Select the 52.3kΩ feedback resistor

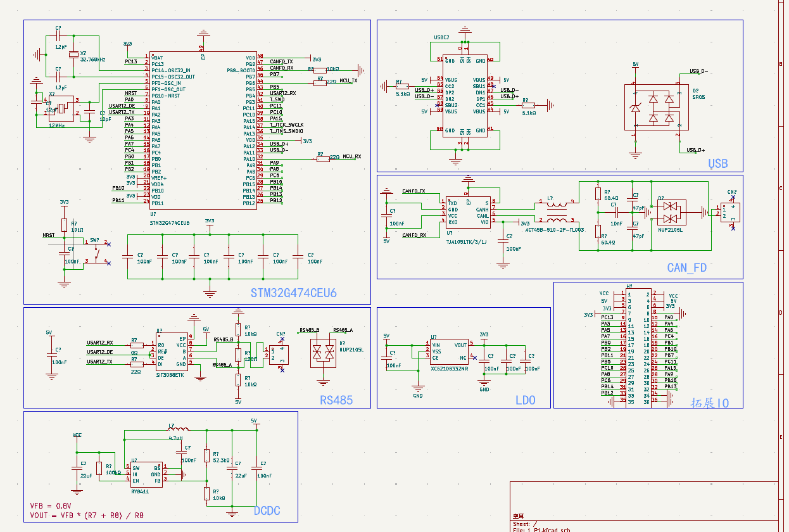(x=206, y=455)
